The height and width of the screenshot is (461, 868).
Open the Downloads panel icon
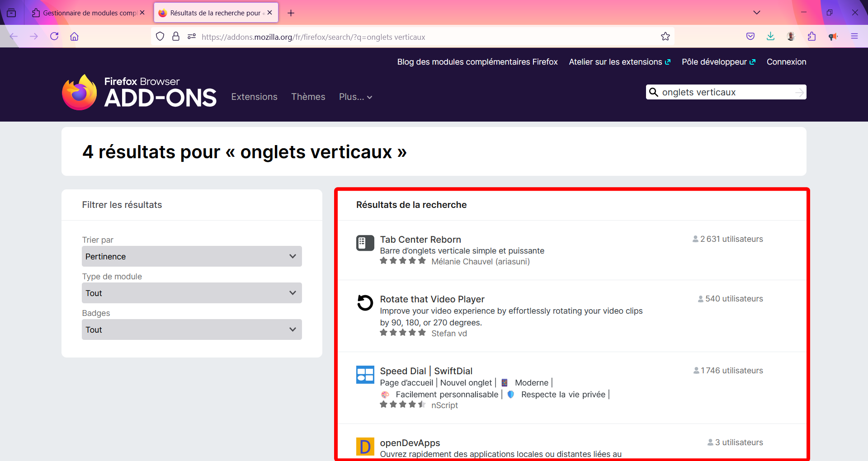[x=770, y=37]
